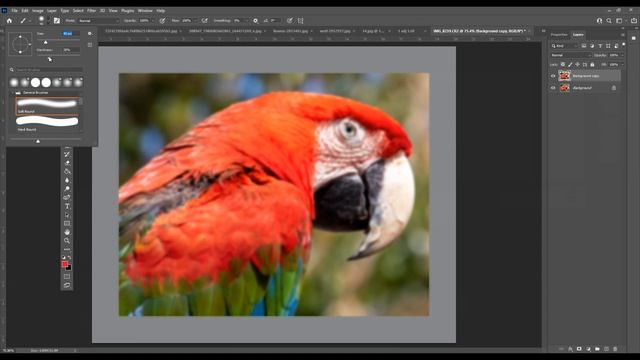The image size is (640, 360).
Task: Toggle the Brush Settings panel icon
Action: [x=57, y=20]
